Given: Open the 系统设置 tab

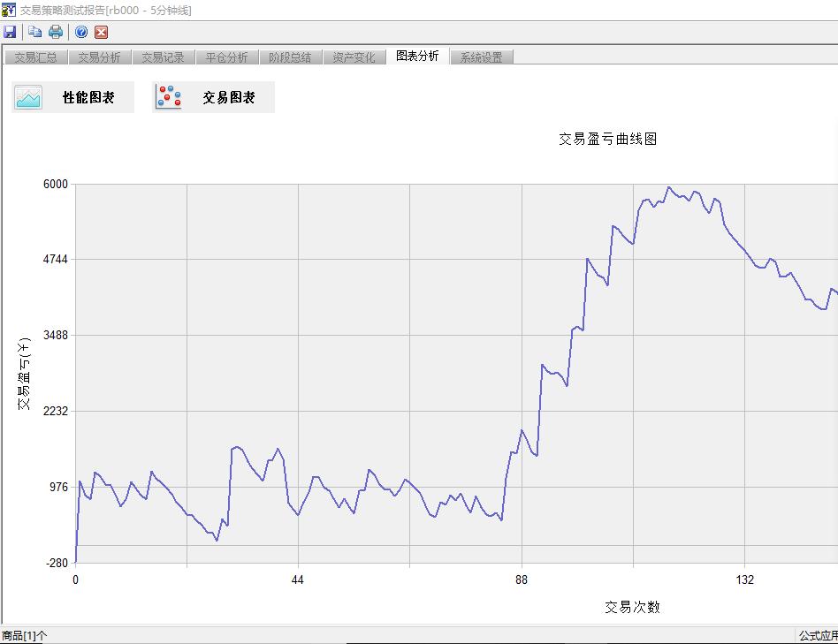Looking at the screenshot, I should pos(480,55).
